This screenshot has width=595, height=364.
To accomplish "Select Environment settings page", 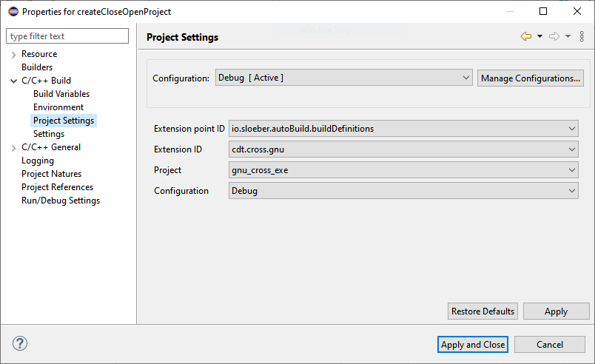I will (x=58, y=107).
